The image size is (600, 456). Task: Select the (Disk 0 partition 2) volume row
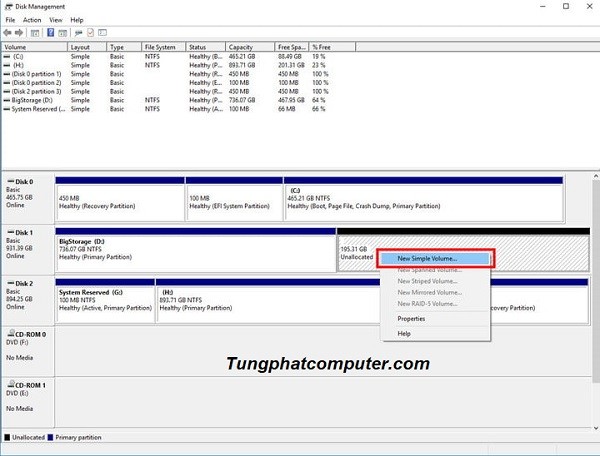[x=179, y=83]
